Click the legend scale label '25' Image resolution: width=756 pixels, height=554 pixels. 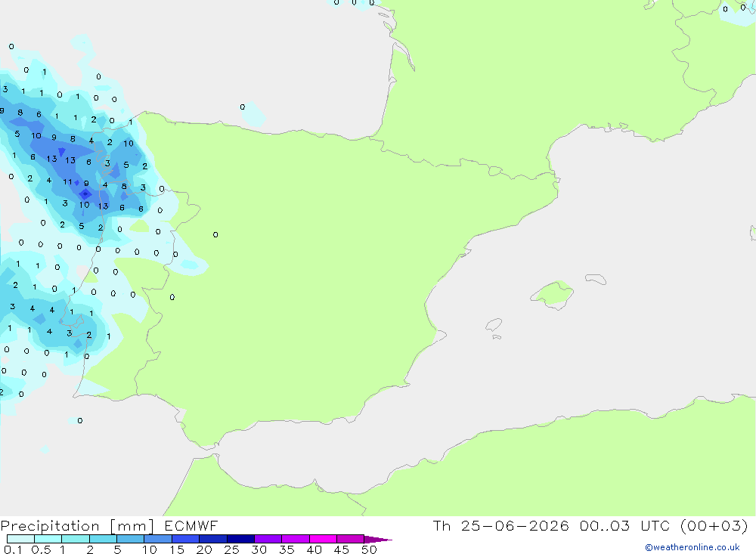click(x=232, y=549)
